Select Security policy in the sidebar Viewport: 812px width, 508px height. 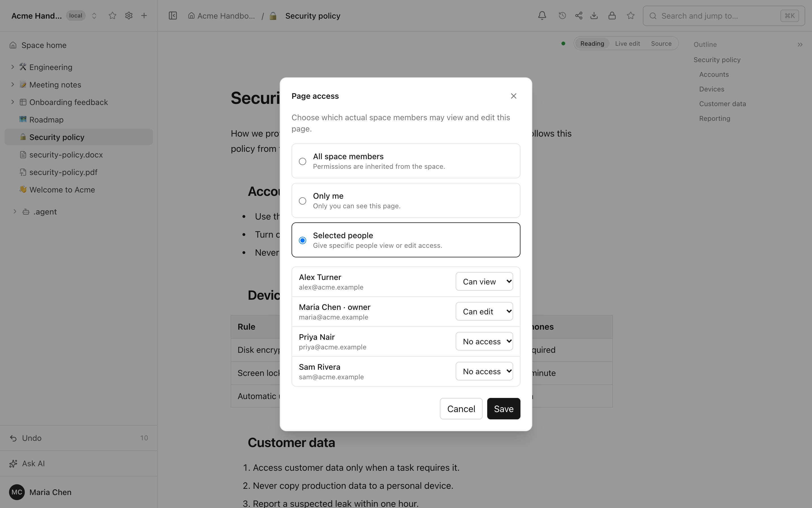point(78,137)
